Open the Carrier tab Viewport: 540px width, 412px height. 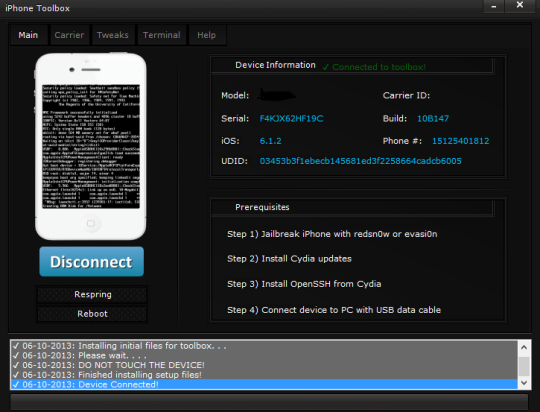coord(69,35)
